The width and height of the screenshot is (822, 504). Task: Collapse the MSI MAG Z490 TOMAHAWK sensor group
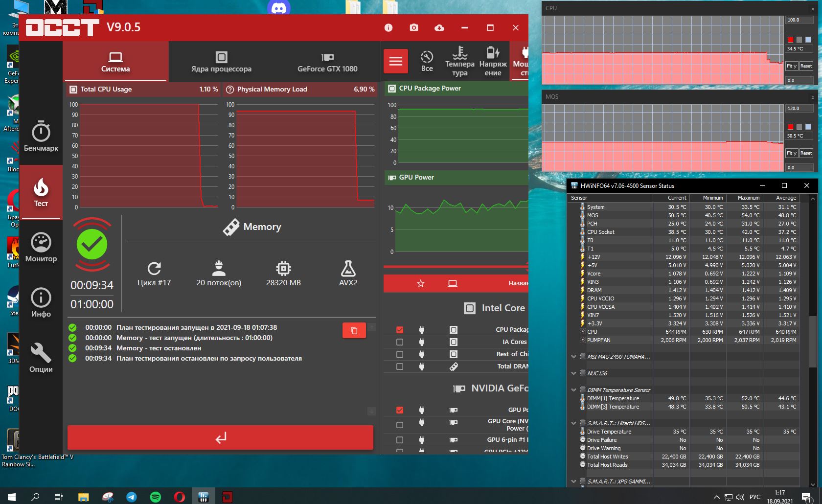pos(573,357)
